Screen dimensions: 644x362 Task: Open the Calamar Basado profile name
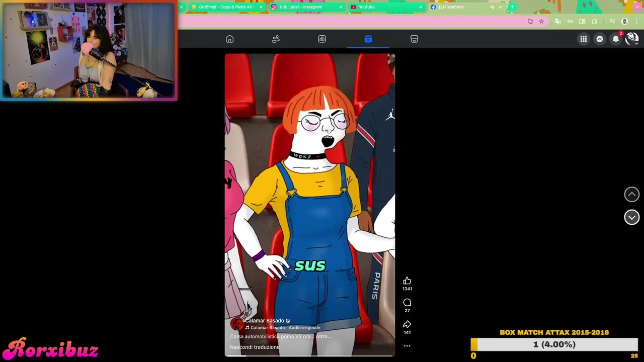[265, 321]
